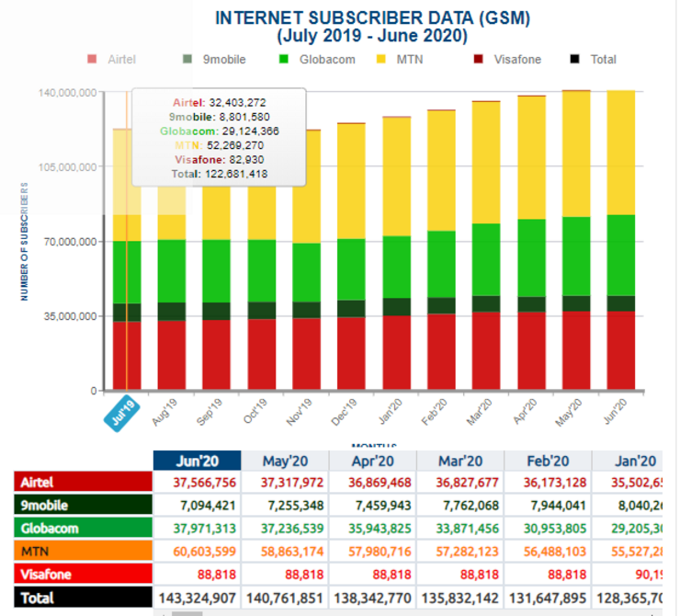Select the Jun'20 axis month label
The height and width of the screenshot is (616, 680).
615,411
